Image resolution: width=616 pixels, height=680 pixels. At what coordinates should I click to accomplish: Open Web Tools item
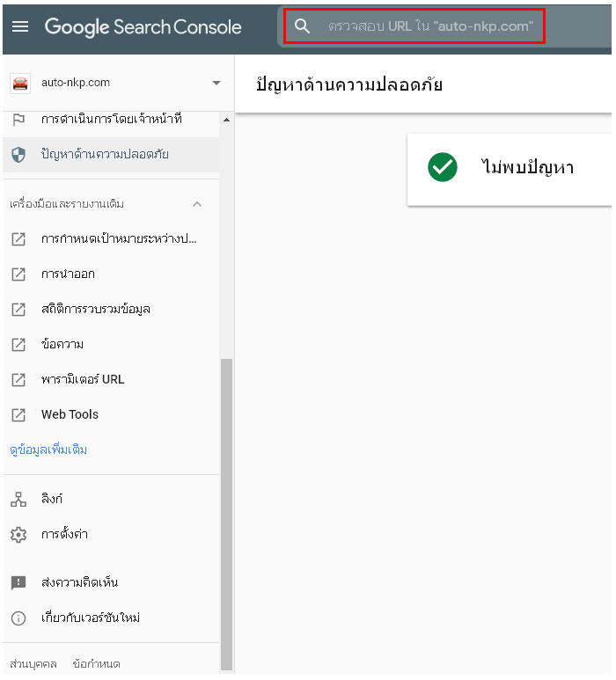pyautogui.click(x=70, y=414)
